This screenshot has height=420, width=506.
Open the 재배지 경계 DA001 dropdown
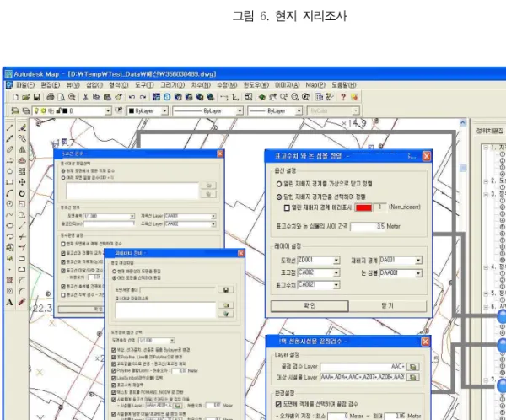[x=418, y=261]
